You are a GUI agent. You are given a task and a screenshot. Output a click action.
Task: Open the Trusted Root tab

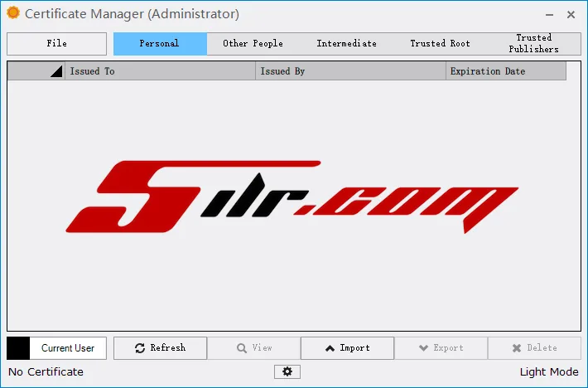441,44
